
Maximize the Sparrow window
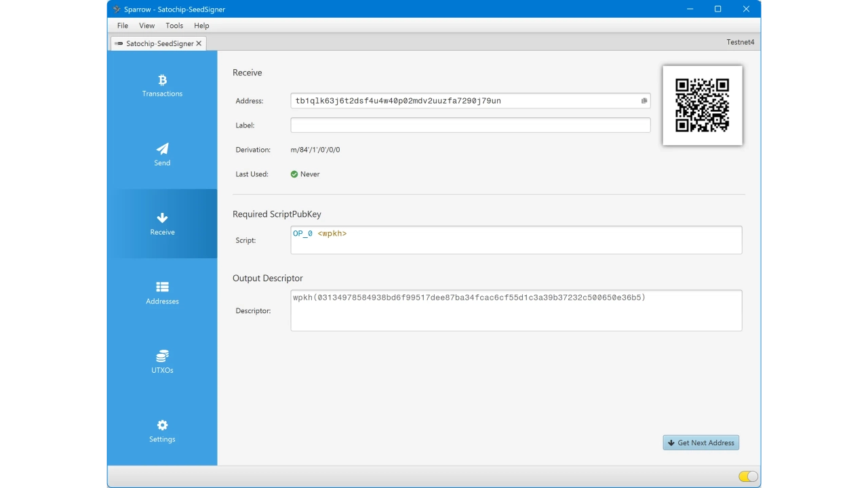click(x=717, y=9)
